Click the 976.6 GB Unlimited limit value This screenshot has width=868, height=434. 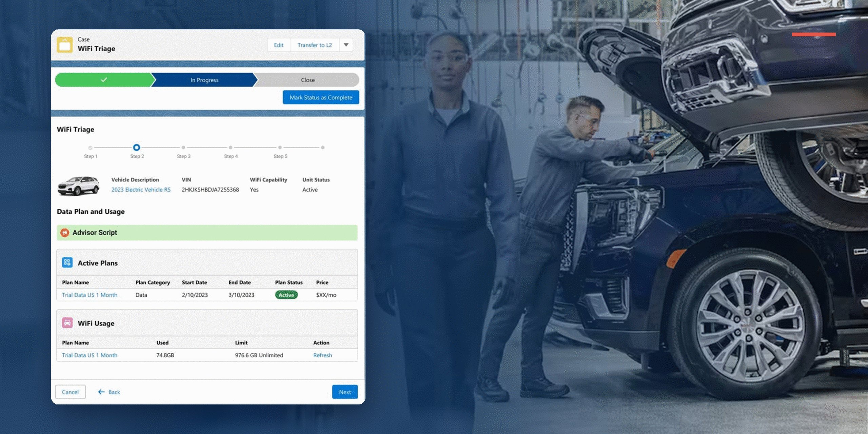point(259,355)
